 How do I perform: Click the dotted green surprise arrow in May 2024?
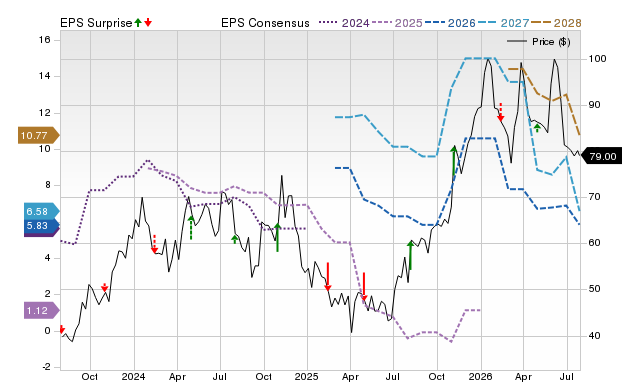coord(191,228)
